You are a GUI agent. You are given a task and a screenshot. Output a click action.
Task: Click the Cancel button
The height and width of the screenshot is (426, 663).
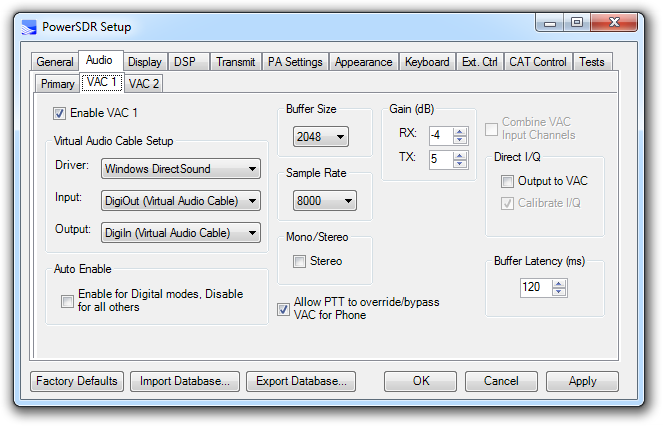[501, 381]
